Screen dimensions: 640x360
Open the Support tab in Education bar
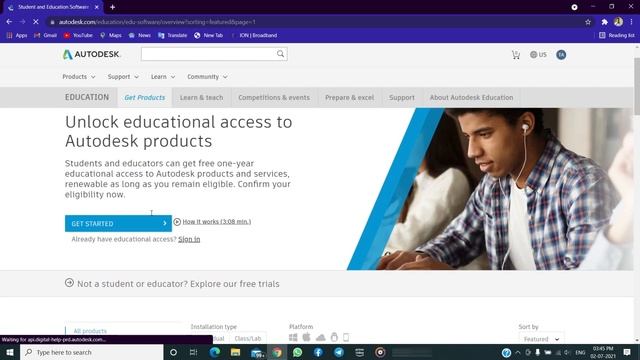(402, 98)
